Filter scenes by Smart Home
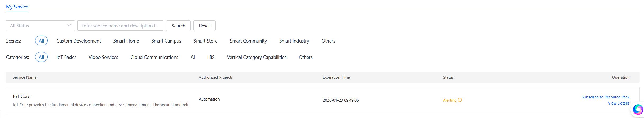Screen dimensions: 644x118 tap(126, 41)
